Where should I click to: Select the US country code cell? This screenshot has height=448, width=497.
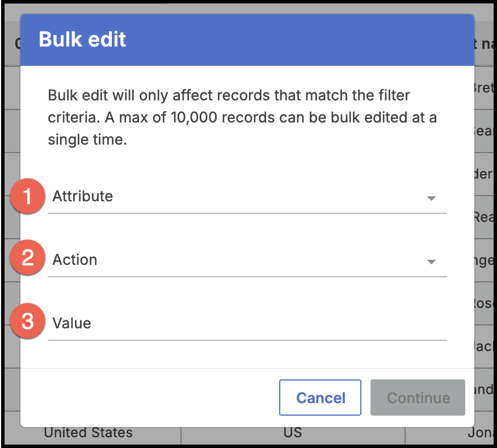(291, 432)
